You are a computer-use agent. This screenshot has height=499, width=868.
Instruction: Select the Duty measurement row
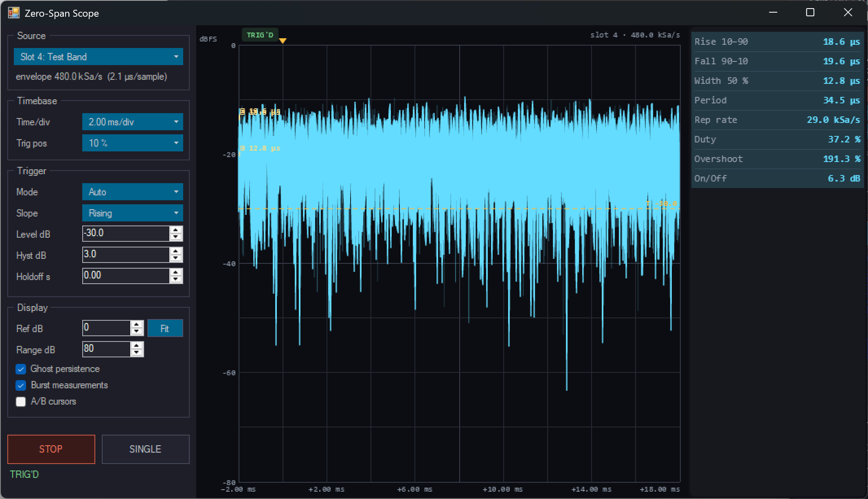click(x=777, y=139)
